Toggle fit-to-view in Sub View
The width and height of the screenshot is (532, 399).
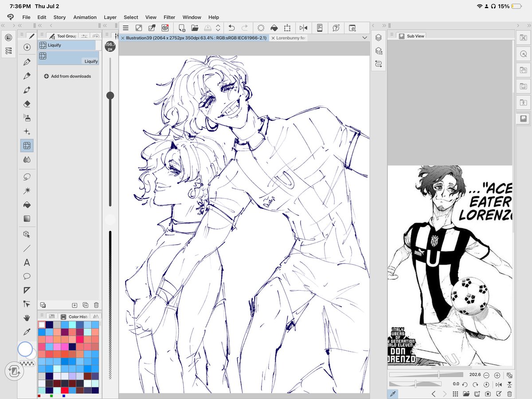pos(510,375)
